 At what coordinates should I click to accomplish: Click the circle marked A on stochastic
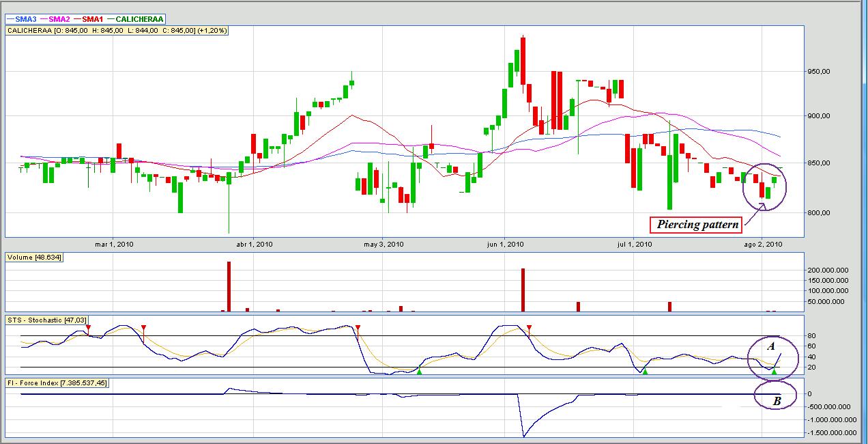pos(772,358)
